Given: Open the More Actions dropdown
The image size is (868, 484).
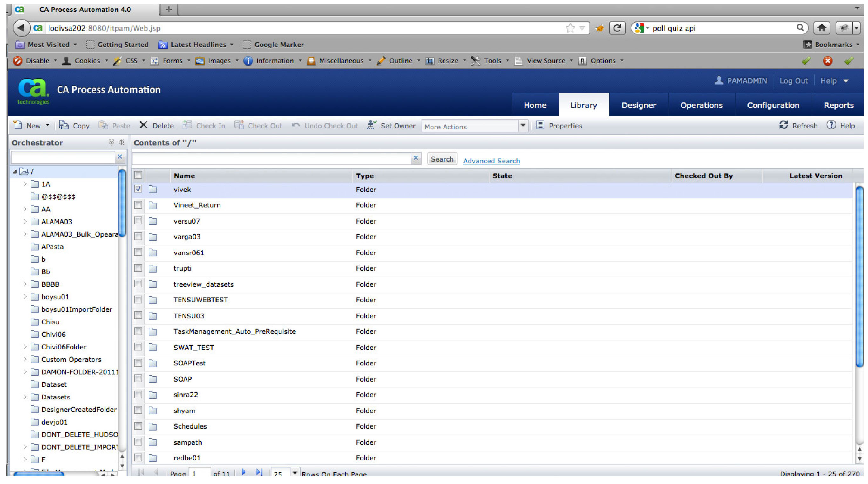Looking at the screenshot, I should pyautogui.click(x=523, y=126).
